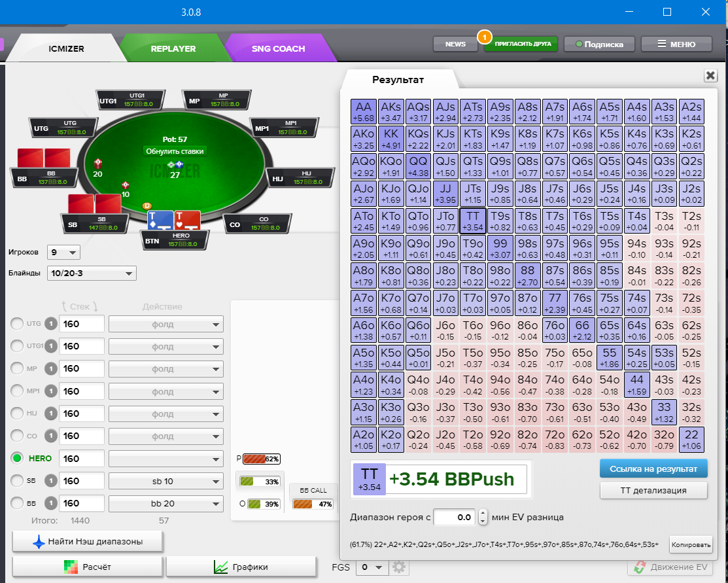This screenshot has height=583, width=728.
Task: Click the big blind's 20 chip bet
Action: (x=97, y=164)
